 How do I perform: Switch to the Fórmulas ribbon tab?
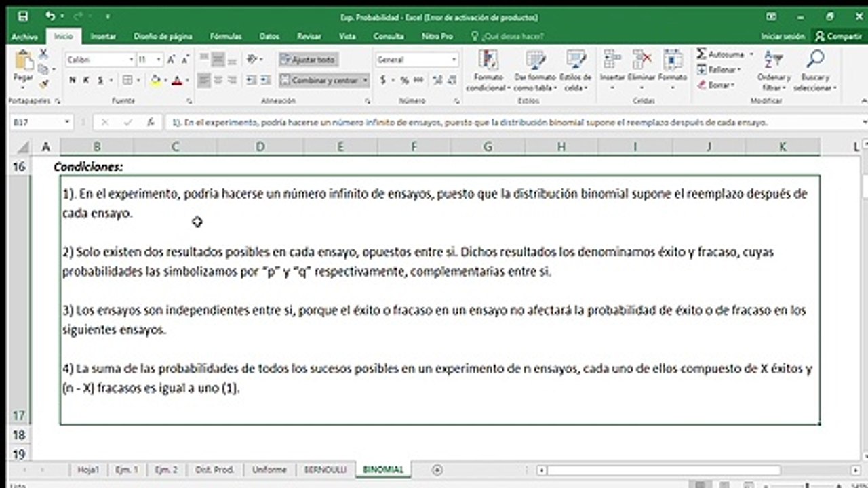click(226, 37)
